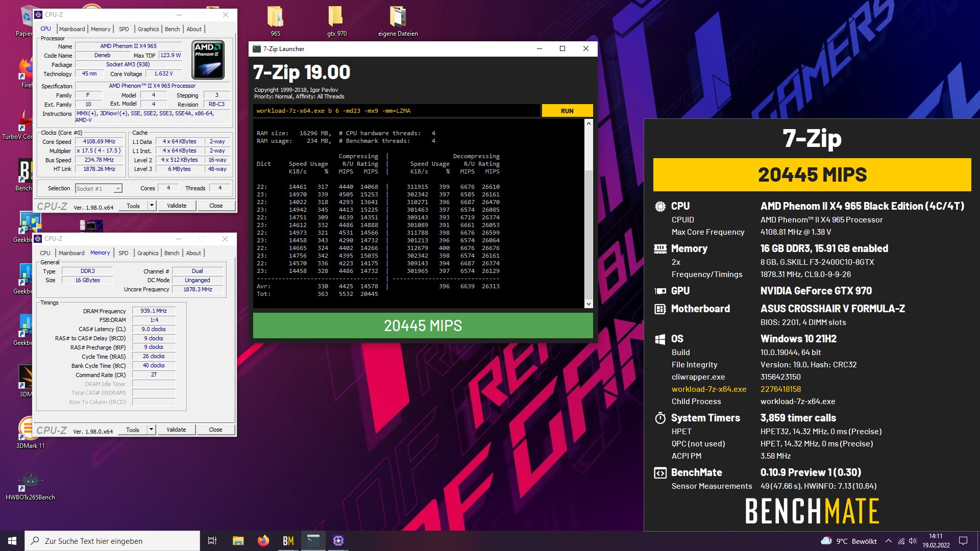Screen dimensions: 980x551
Task: Click Validate in bottom CPU-Z window
Action: point(176,430)
